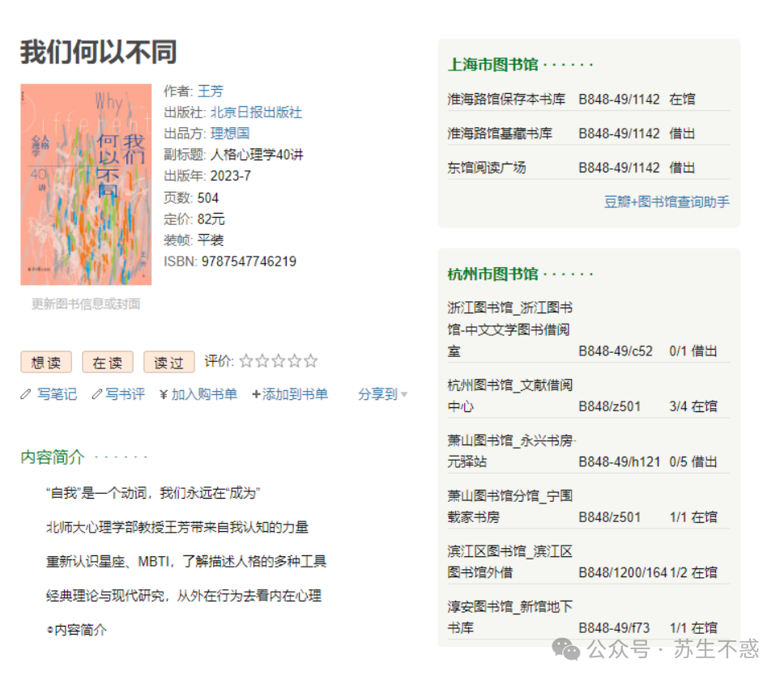Click the 3/4 在馆 status

693,406
